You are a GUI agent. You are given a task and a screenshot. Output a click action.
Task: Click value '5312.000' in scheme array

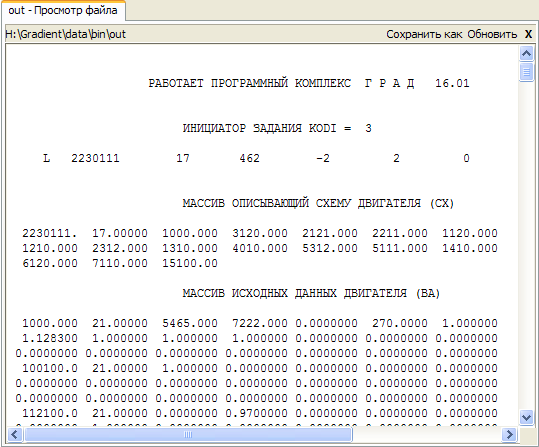click(x=330, y=248)
